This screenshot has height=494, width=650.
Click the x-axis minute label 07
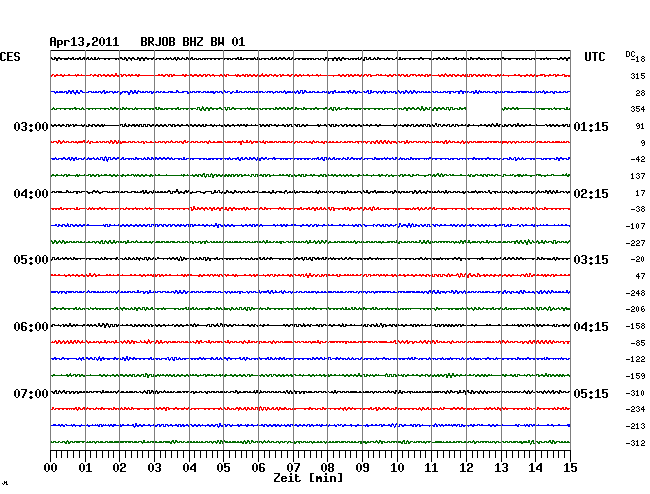(x=293, y=468)
